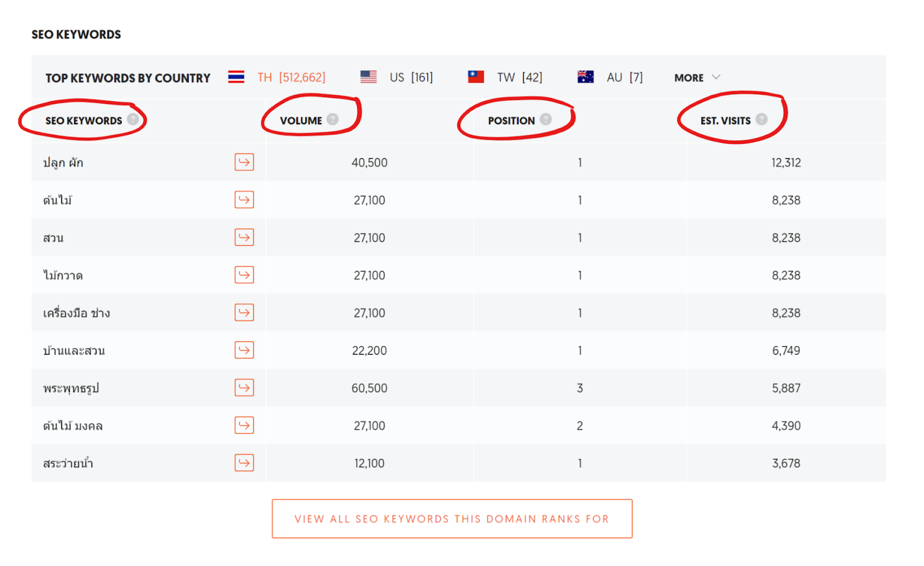924x566 pixels.
Task: Click help icon next to Position header
Action: [546, 119]
